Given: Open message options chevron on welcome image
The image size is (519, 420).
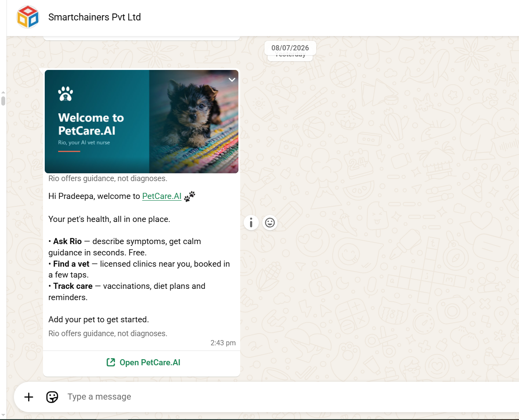Looking at the screenshot, I should point(232,79).
